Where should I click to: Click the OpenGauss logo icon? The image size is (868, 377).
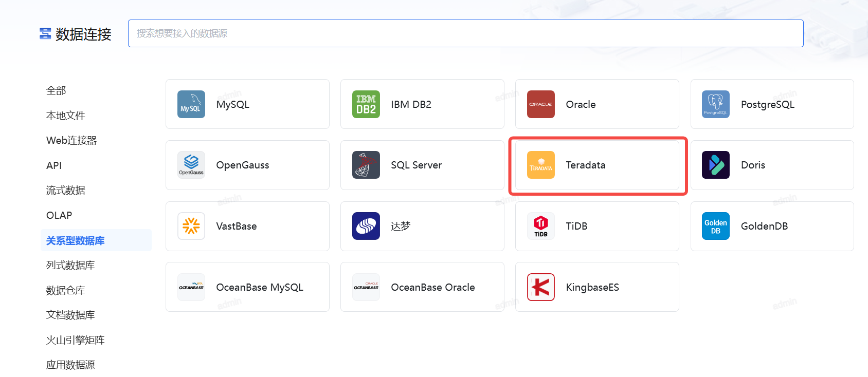(191, 165)
